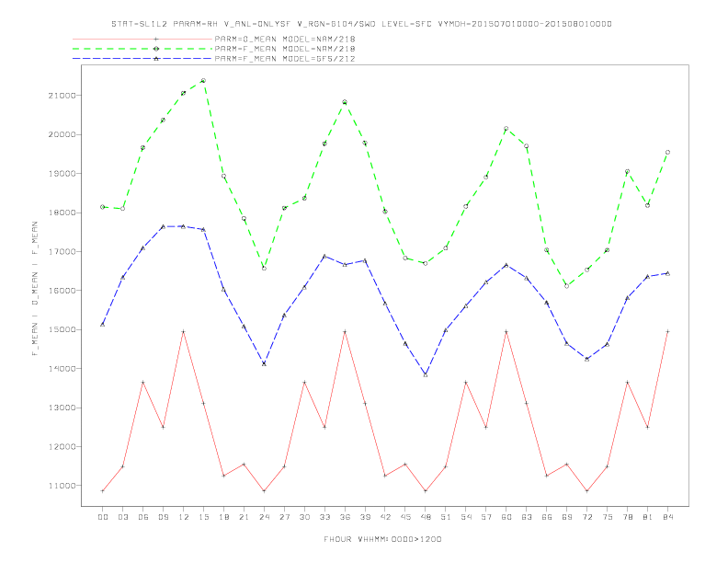Select the legend text PARM=O_MEAN MODEL=NAM/218

pos(285,39)
